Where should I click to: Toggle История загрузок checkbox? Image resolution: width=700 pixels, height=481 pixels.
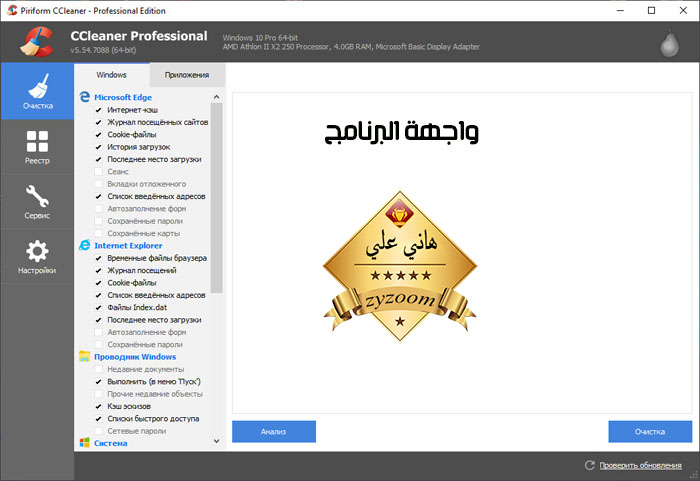click(x=99, y=147)
